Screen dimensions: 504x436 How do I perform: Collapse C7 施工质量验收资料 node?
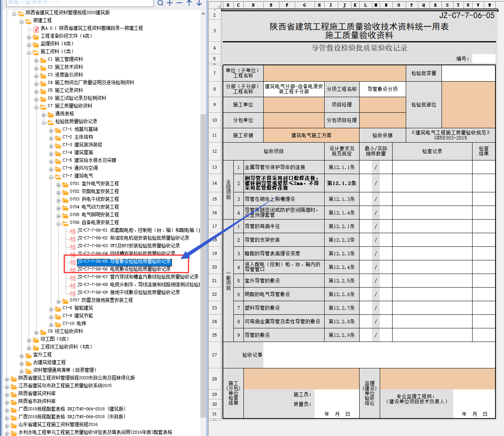click(x=36, y=107)
